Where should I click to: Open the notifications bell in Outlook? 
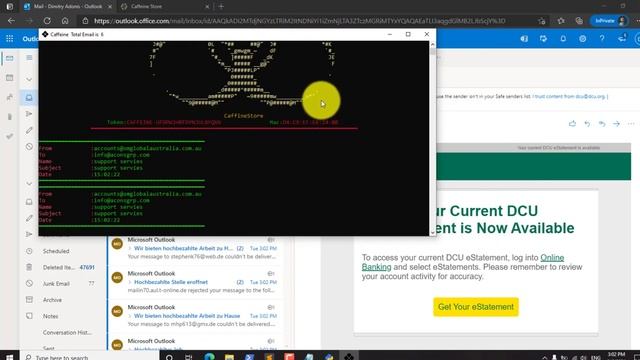[563, 39]
